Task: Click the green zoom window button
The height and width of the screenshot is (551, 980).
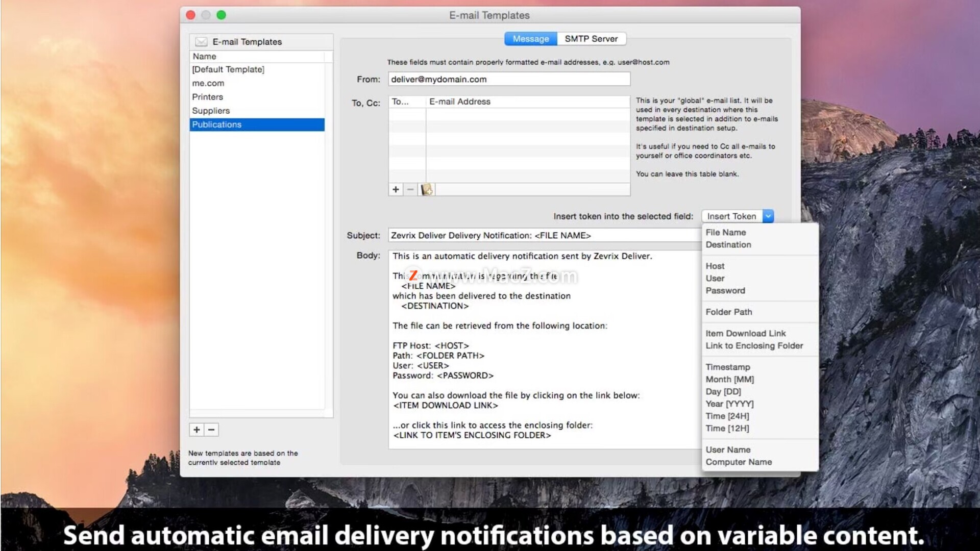Action: tap(221, 15)
